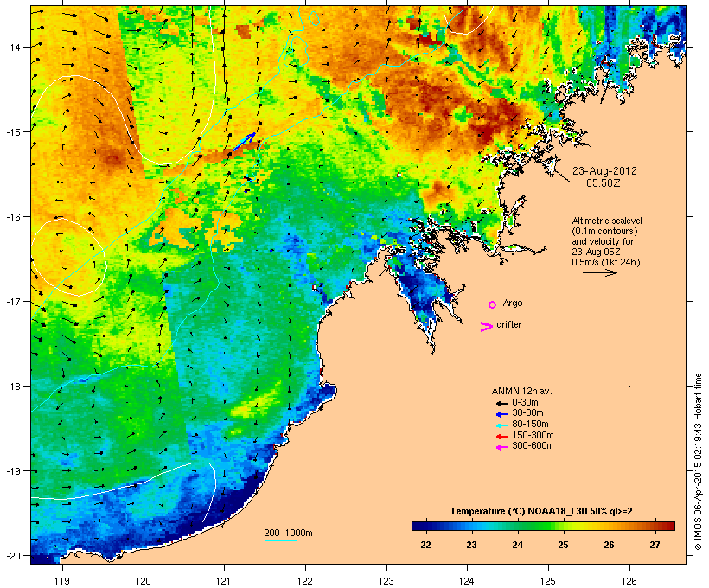The width and height of the screenshot is (709, 588).
Task: Click the '30-80m' depth label
Action: point(527,413)
